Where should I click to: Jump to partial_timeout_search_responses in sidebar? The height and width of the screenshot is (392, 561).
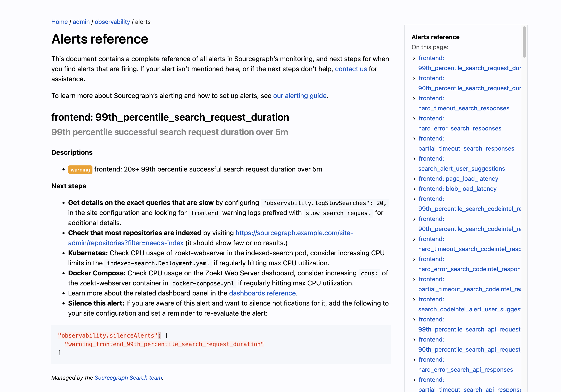tap(466, 143)
